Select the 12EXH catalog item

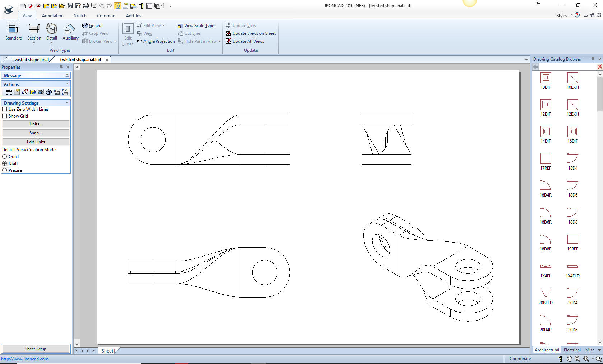tap(573, 107)
